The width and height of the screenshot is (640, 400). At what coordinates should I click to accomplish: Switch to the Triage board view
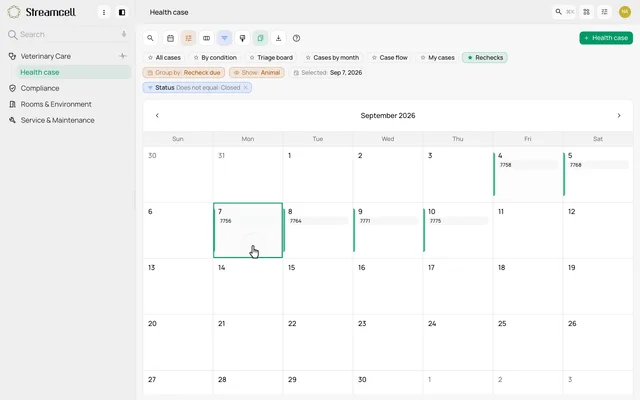click(271, 58)
